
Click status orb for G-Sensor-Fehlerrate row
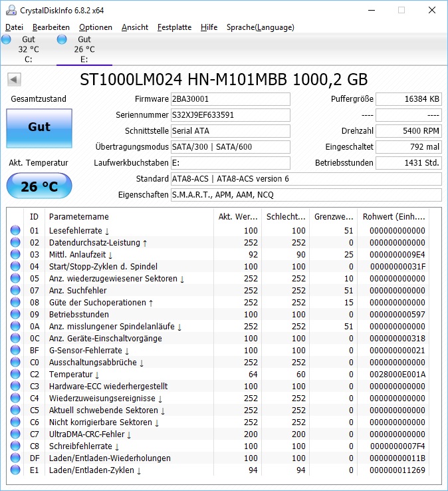(15, 350)
